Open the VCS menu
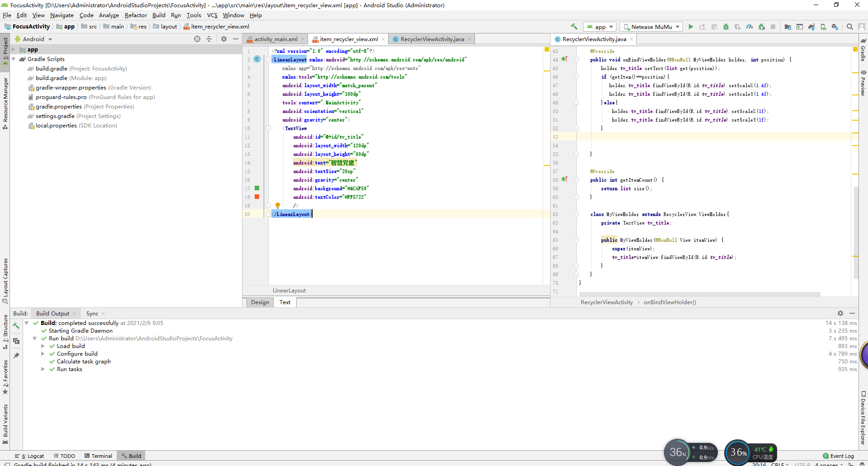 [212, 15]
